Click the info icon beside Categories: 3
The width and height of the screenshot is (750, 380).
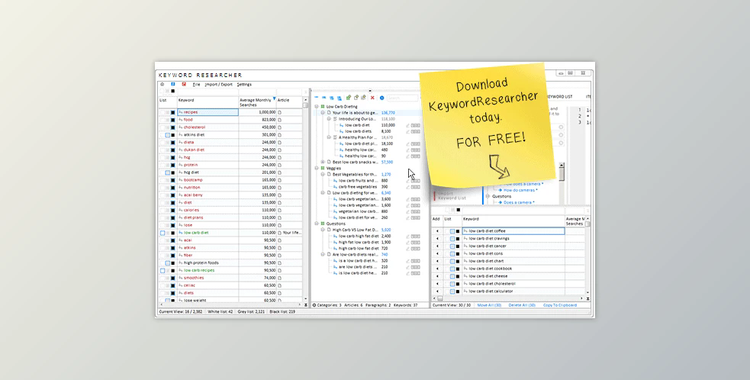314,305
